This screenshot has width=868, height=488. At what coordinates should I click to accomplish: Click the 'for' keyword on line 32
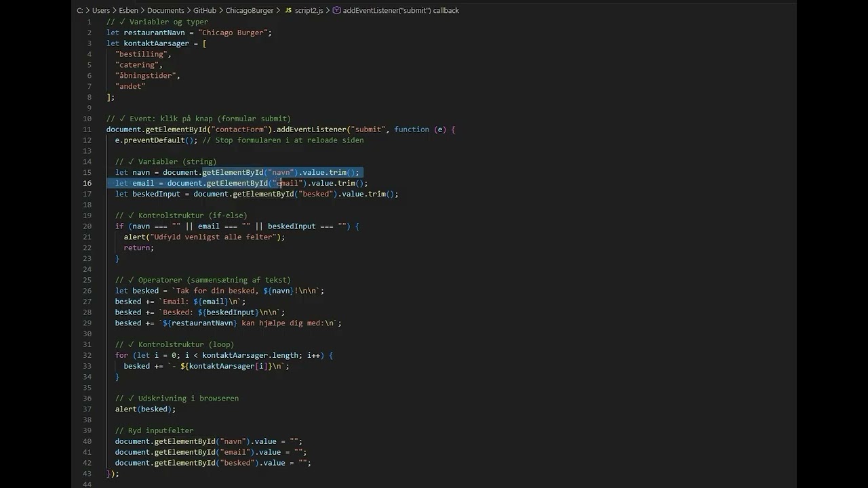121,355
